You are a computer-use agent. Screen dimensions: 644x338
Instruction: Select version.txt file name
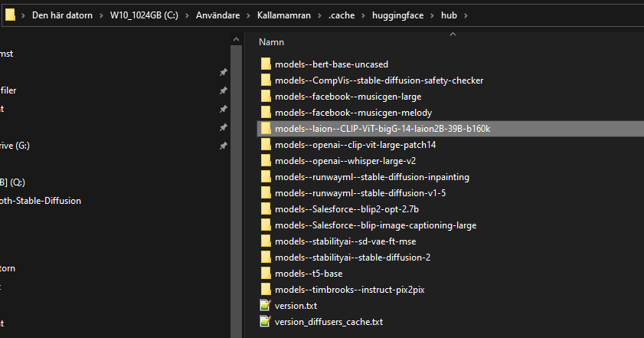[x=296, y=306]
